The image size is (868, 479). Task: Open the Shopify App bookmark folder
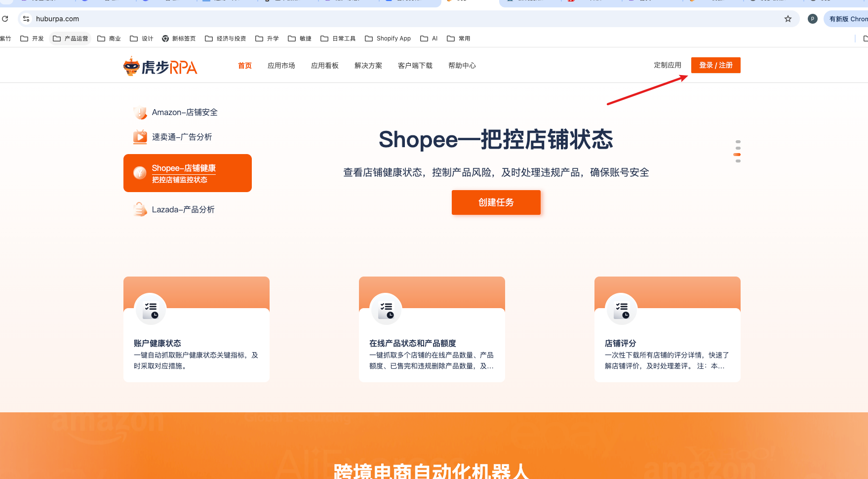pos(388,39)
